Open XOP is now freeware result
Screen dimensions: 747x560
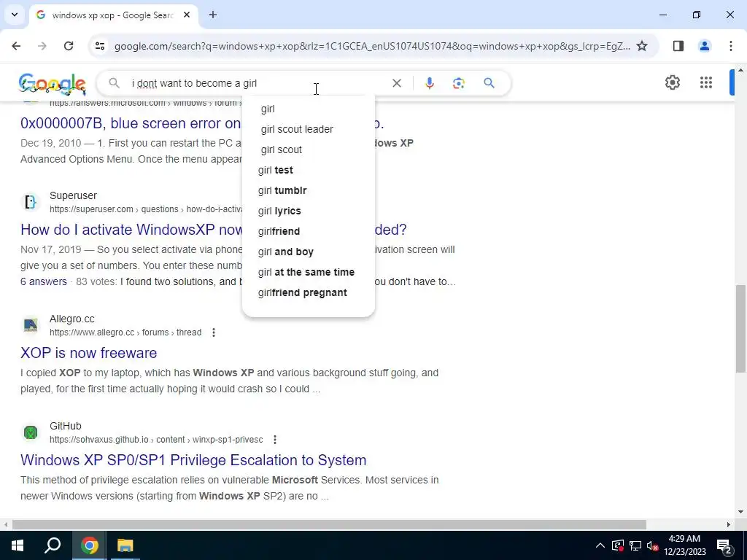[x=88, y=353]
